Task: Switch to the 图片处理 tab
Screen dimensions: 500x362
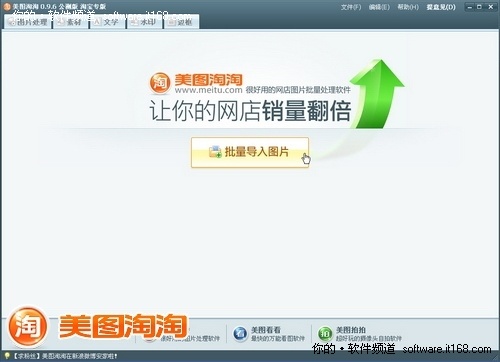Action: (x=28, y=22)
